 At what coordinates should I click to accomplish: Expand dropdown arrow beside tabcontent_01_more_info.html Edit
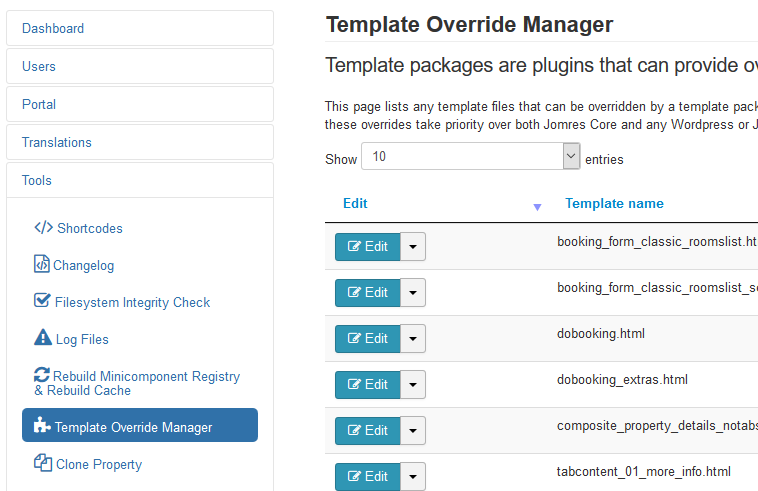(413, 477)
